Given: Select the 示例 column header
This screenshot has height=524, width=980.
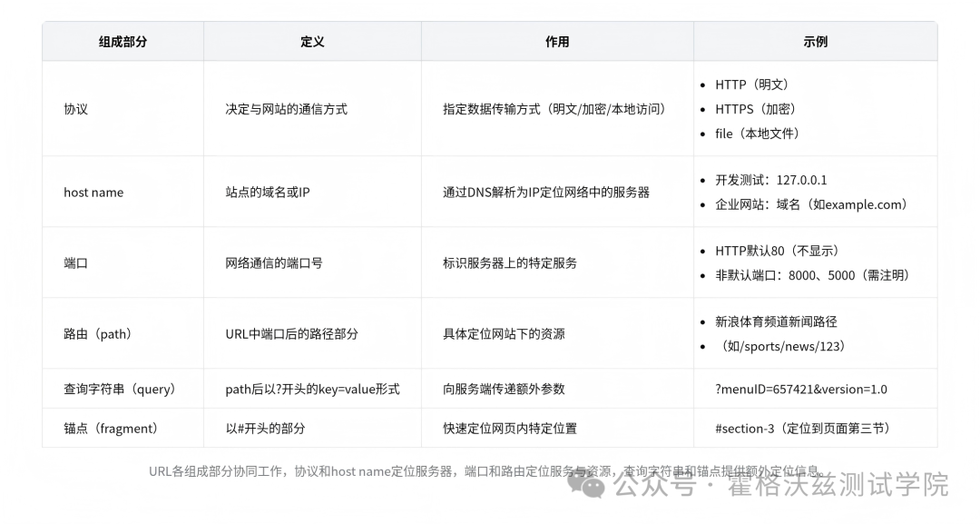Looking at the screenshot, I should click(815, 41).
